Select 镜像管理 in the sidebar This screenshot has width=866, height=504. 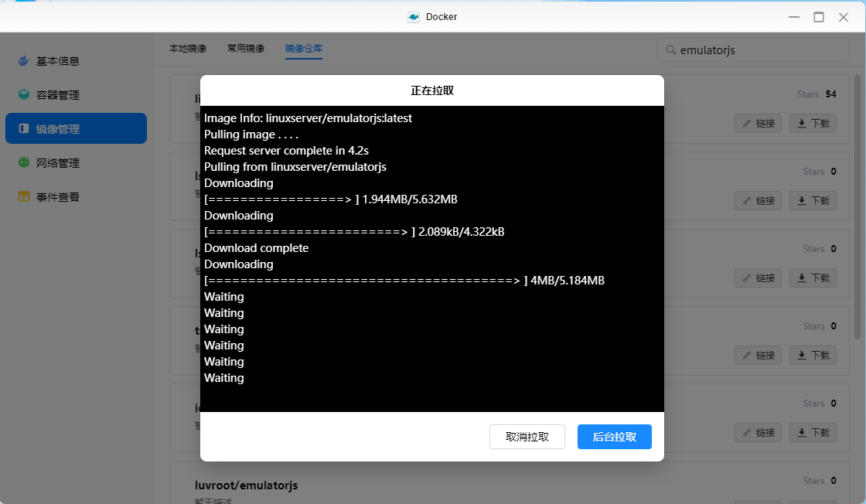[x=77, y=128]
